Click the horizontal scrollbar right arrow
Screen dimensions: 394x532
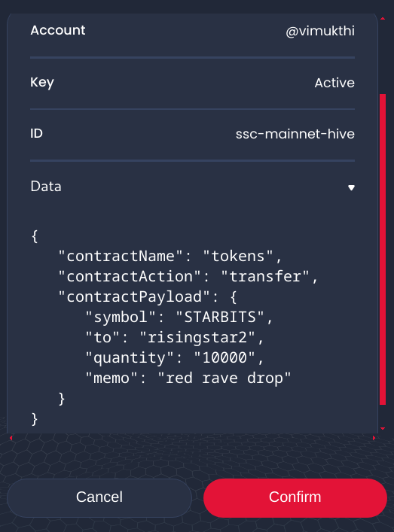(x=374, y=438)
